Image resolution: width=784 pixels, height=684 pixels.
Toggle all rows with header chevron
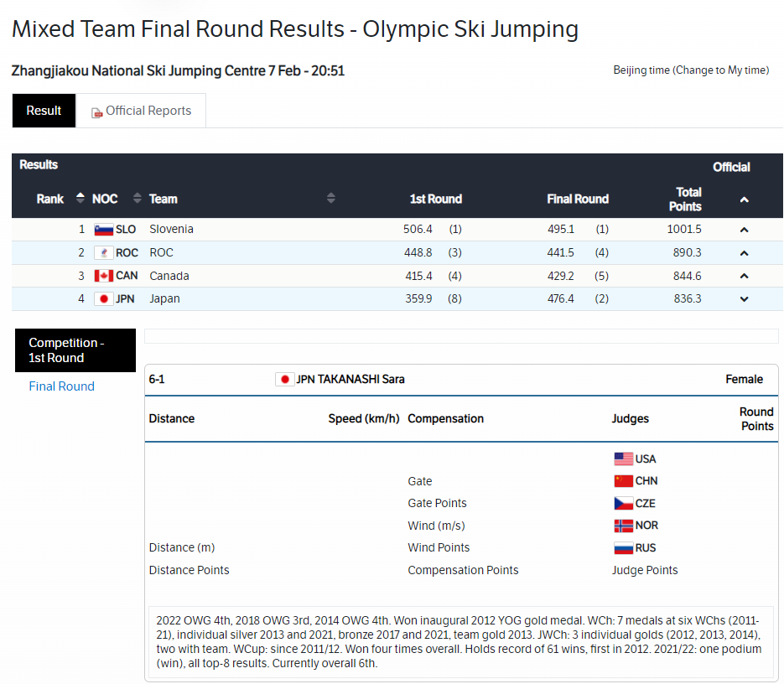[744, 199]
